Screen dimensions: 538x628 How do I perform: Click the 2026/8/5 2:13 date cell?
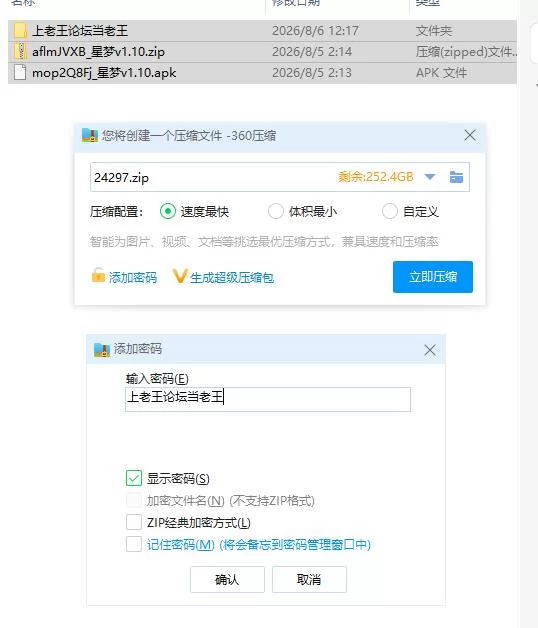[x=312, y=73]
